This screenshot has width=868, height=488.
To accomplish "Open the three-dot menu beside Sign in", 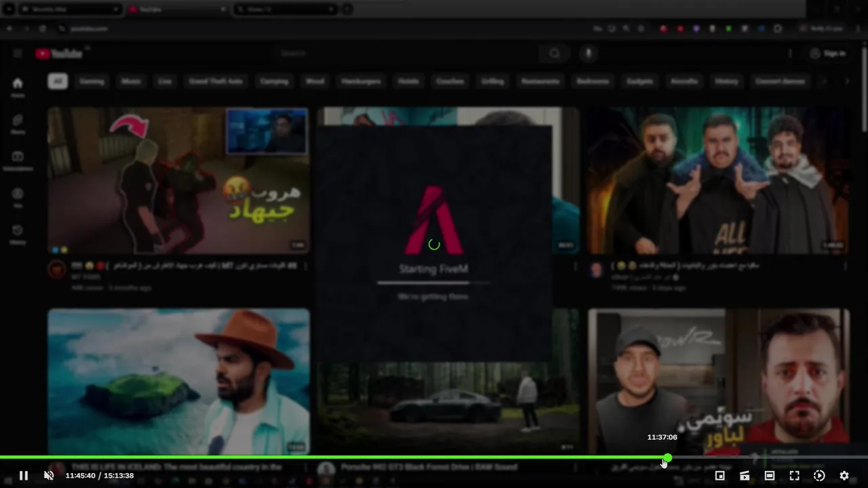I will (790, 54).
